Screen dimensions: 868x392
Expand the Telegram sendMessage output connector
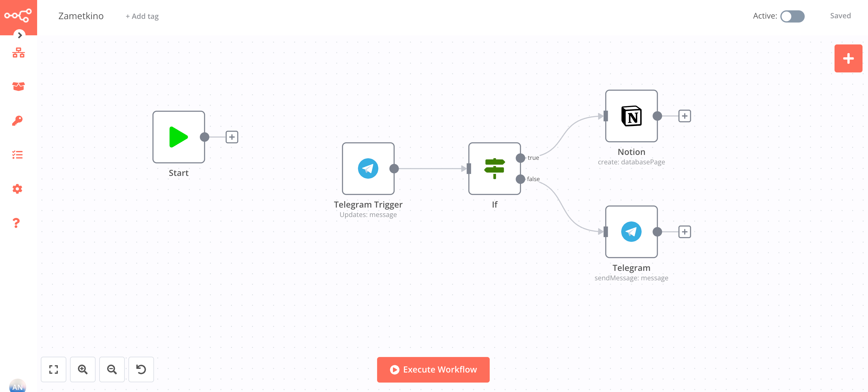(684, 231)
